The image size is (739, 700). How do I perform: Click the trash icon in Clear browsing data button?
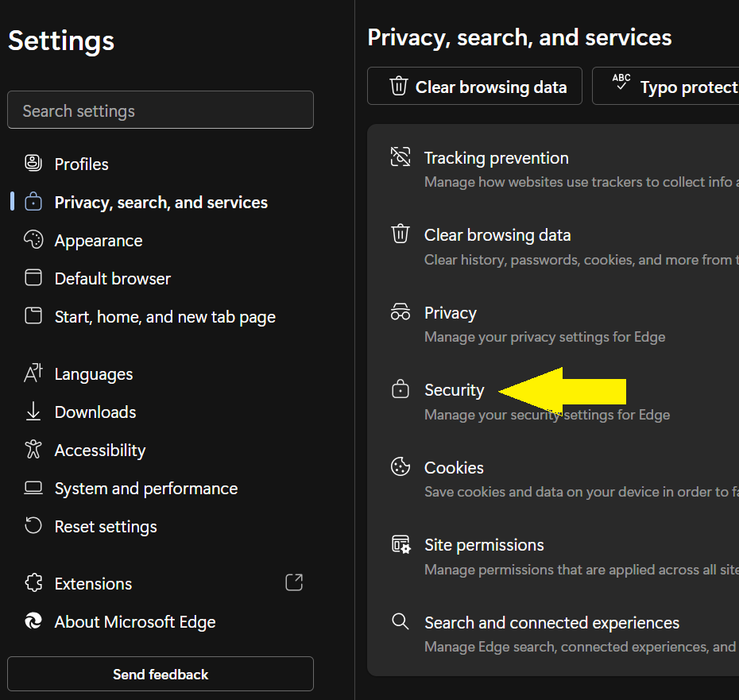(398, 86)
